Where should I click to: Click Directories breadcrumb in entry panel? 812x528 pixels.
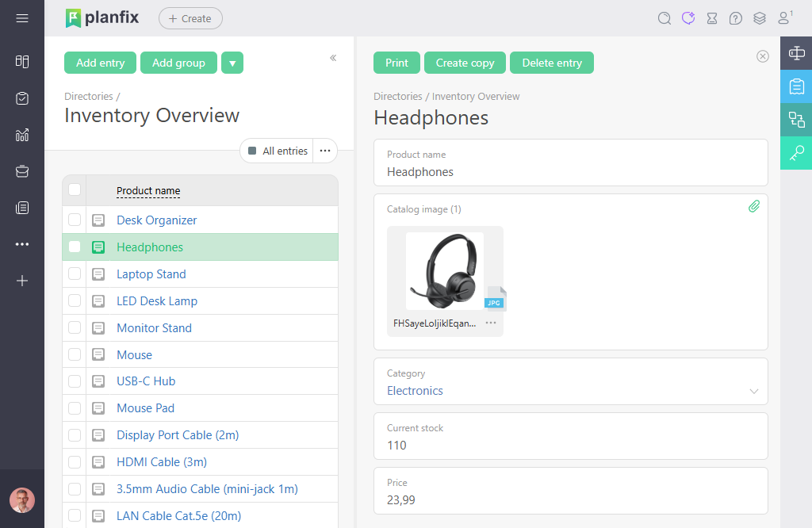coord(398,96)
